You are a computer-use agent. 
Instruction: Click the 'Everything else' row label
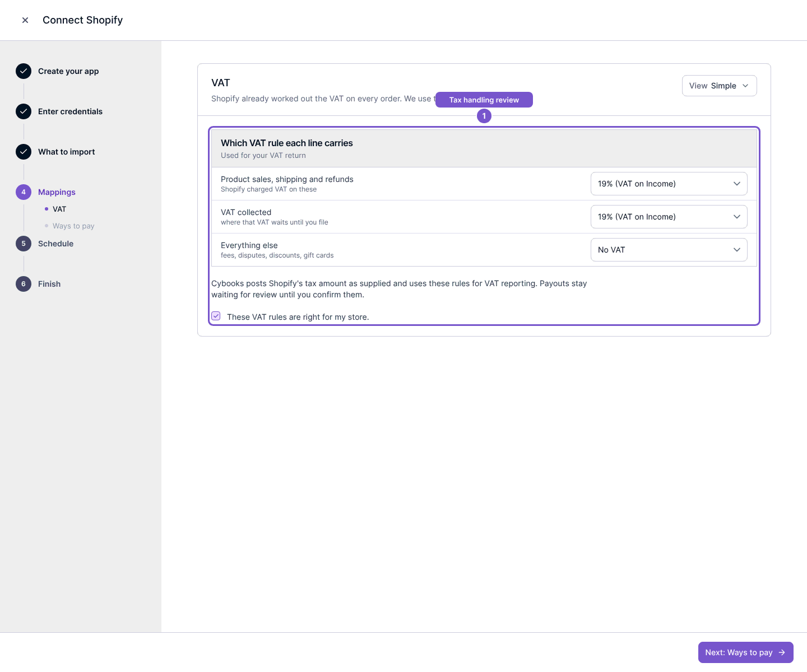(249, 245)
